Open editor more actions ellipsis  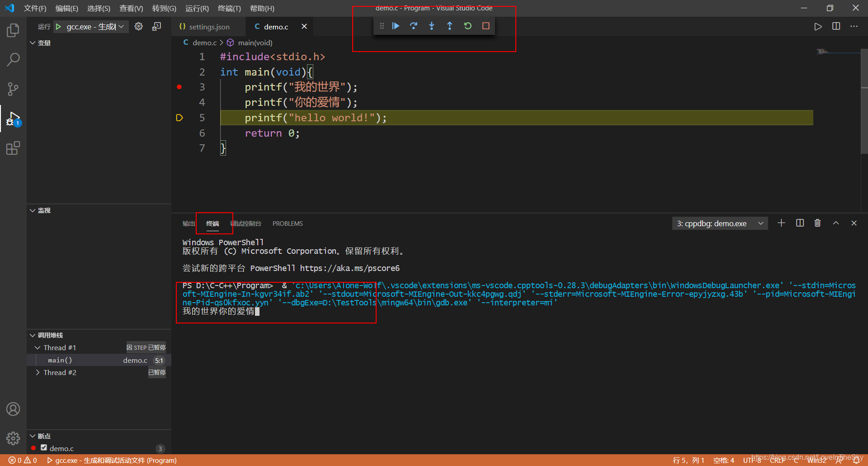pos(854,26)
